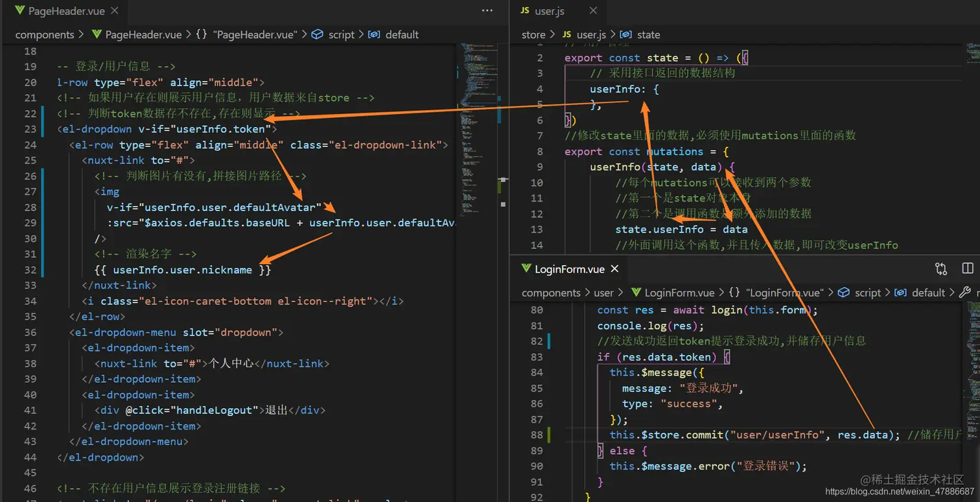This screenshot has width=980, height=502.
Task: Click 'state.userInfo = data' on user.js line 13
Action: click(681, 229)
